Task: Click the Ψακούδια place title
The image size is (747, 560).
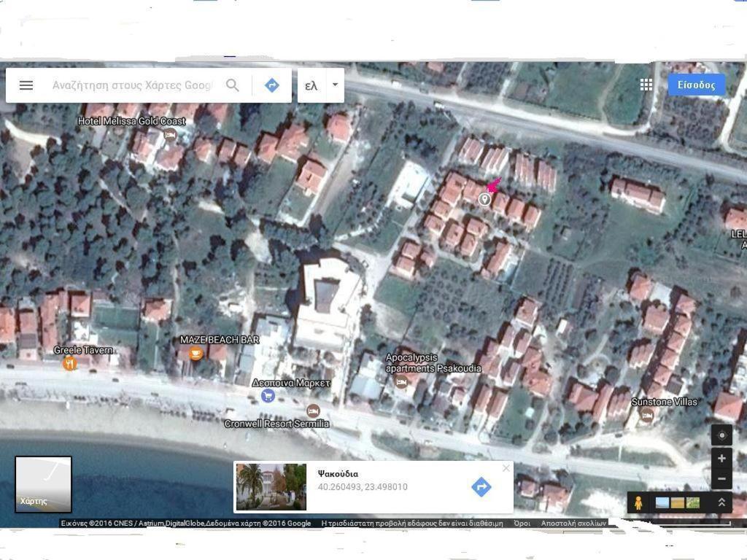Action: tap(338, 474)
